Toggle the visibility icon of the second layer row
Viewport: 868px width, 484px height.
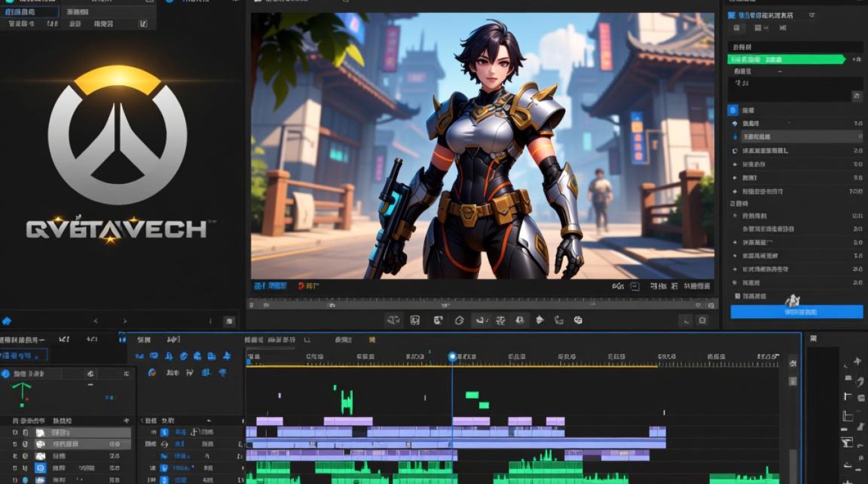point(25,444)
